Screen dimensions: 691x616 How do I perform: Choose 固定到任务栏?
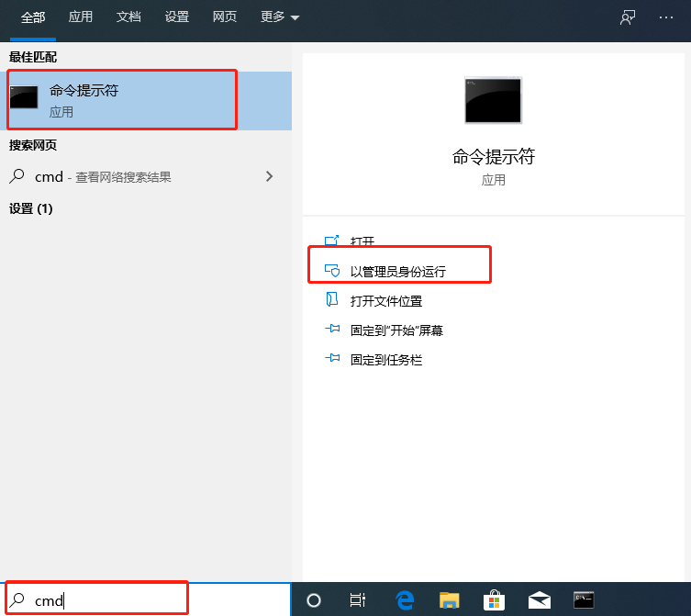386,360
